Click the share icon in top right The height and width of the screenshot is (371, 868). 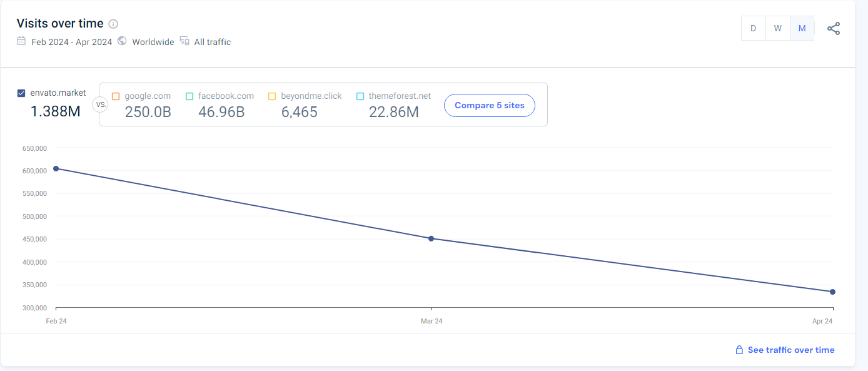(x=834, y=29)
